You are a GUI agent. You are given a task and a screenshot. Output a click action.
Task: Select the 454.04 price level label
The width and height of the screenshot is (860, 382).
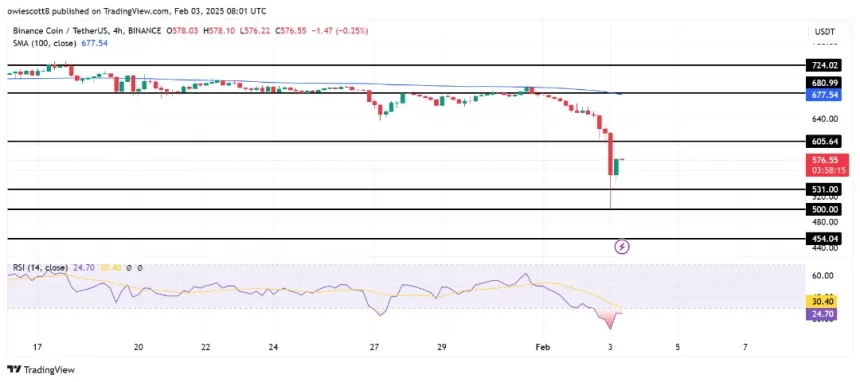pyautogui.click(x=824, y=239)
